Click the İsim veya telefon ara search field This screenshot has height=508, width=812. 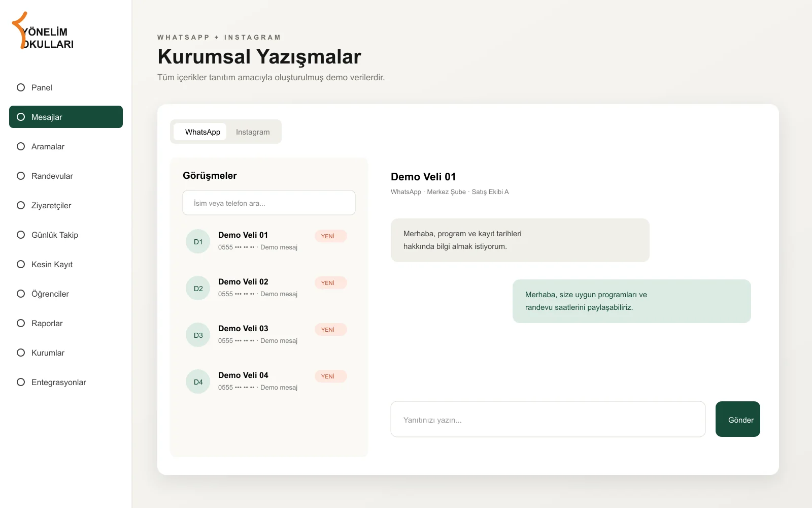pyautogui.click(x=269, y=203)
